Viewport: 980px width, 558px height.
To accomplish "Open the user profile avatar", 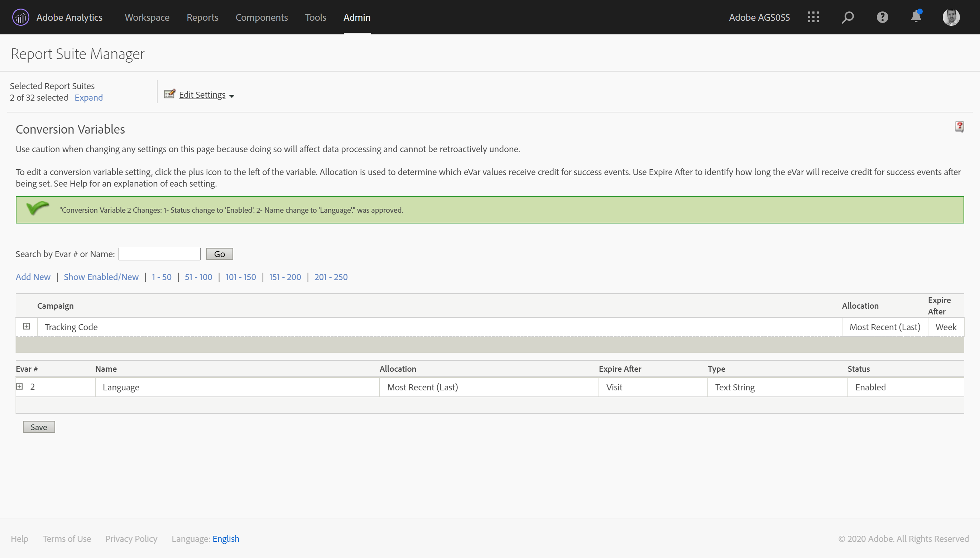I will click(951, 17).
